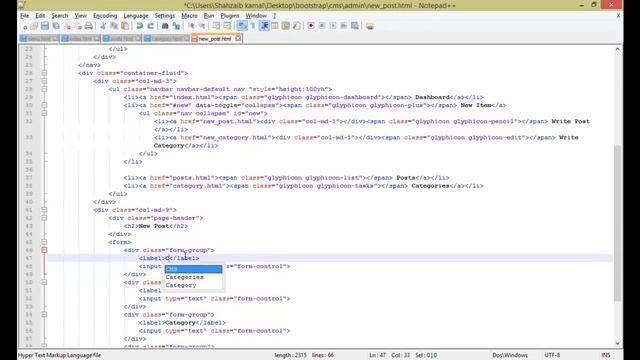
Task: Click the Save All toolbar icon
Action: point(56,26)
